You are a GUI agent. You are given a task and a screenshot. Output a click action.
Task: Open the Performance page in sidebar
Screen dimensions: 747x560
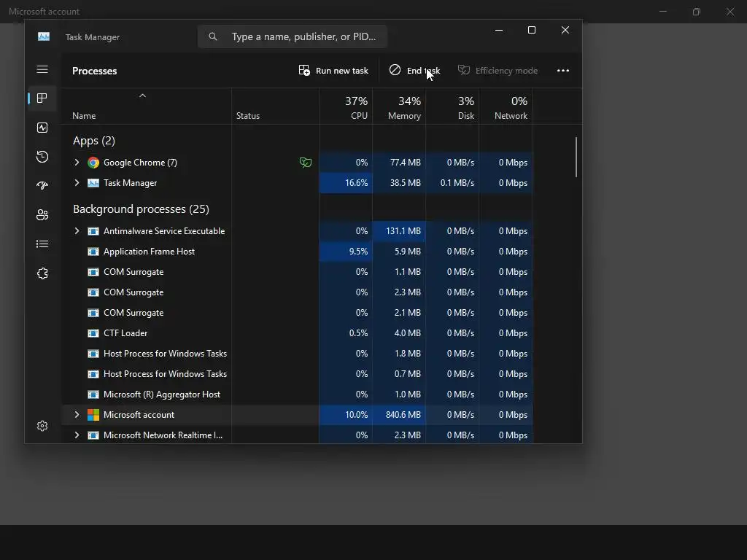(x=42, y=128)
